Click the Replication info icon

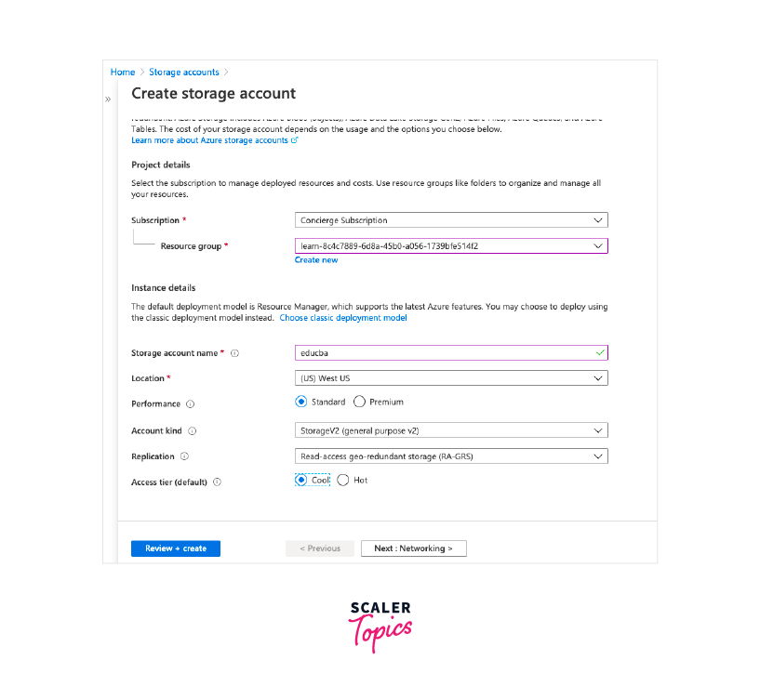[184, 456]
